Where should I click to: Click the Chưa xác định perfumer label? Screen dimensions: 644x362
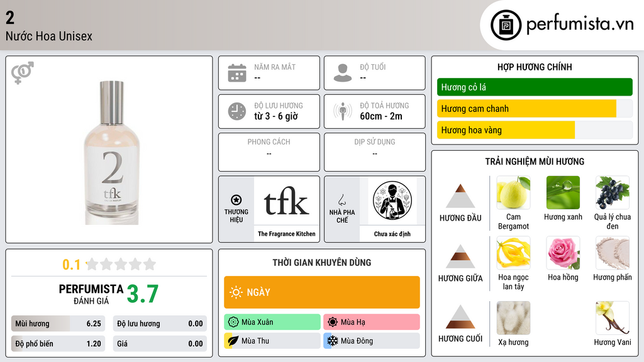392,234
